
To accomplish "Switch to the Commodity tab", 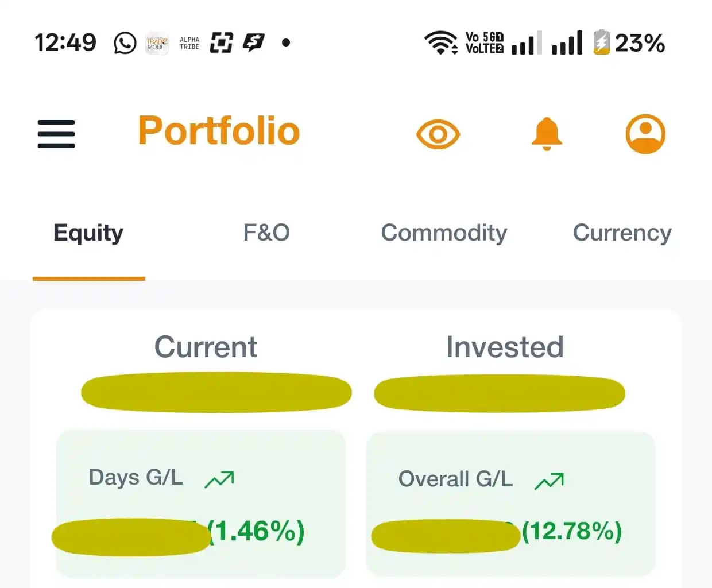I will point(444,233).
